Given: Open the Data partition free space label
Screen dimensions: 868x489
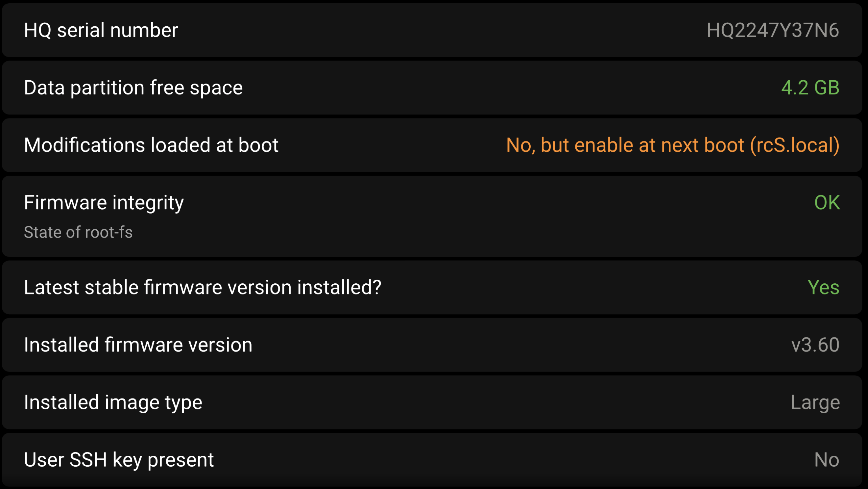Looking at the screenshot, I should coord(133,88).
